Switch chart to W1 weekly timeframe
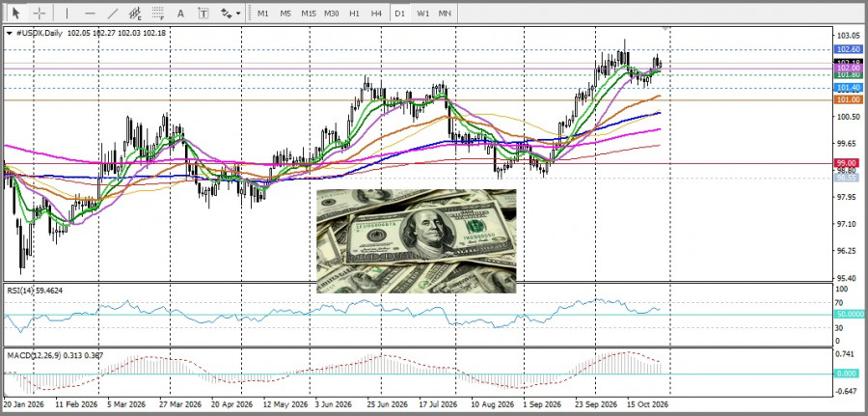The image size is (868, 416). [x=423, y=13]
